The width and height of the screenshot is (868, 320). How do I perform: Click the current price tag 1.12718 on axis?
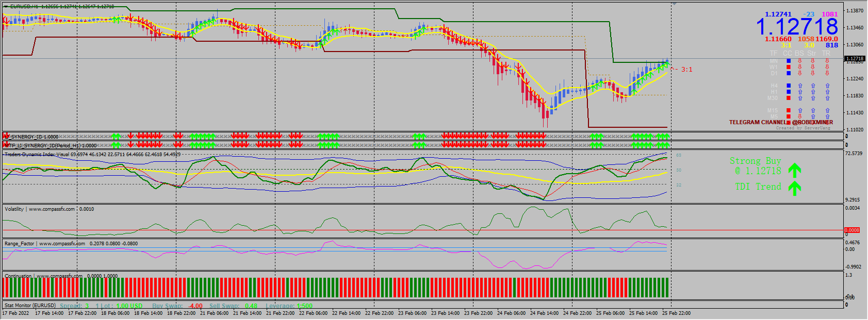[855, 59]
